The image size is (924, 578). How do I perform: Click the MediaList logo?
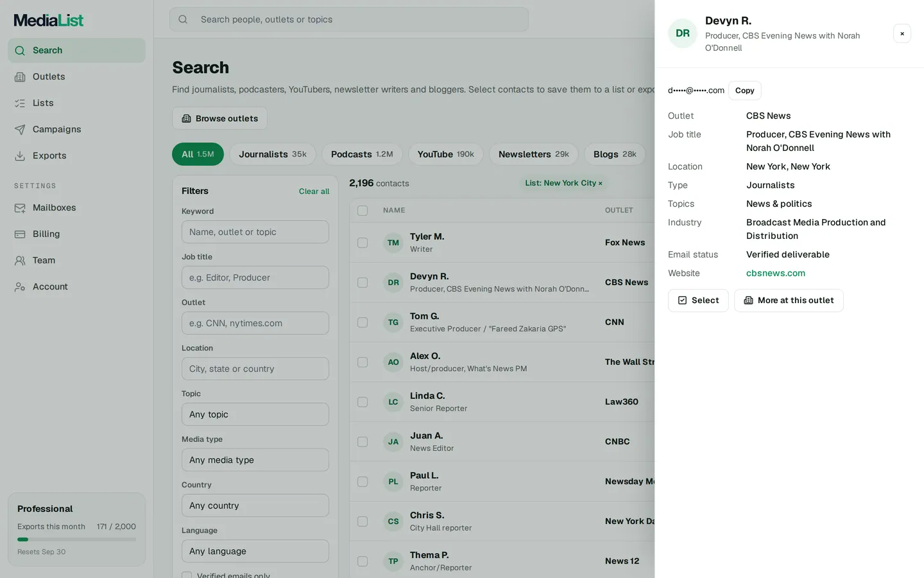click(49, 20)
